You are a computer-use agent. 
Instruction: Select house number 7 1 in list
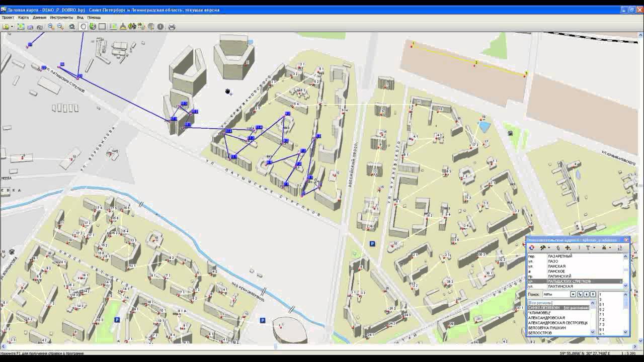(602, 315)
